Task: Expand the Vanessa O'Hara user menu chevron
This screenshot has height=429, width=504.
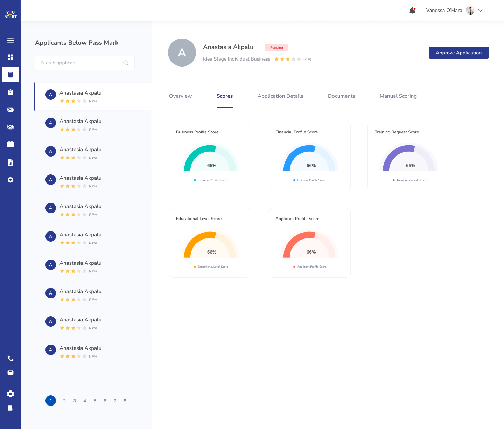Action: click(481, 11)
